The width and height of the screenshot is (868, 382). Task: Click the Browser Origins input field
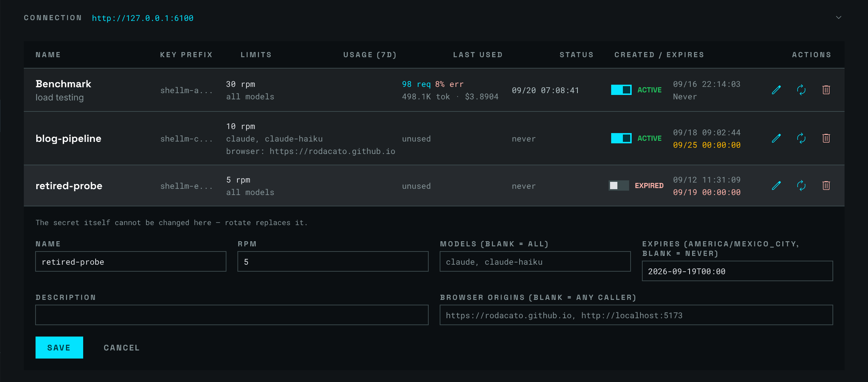[636, 315]
